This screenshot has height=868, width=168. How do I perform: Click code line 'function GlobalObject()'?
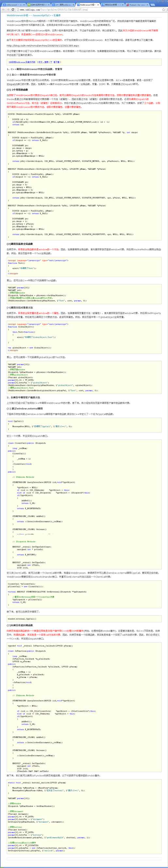[21, 326]
